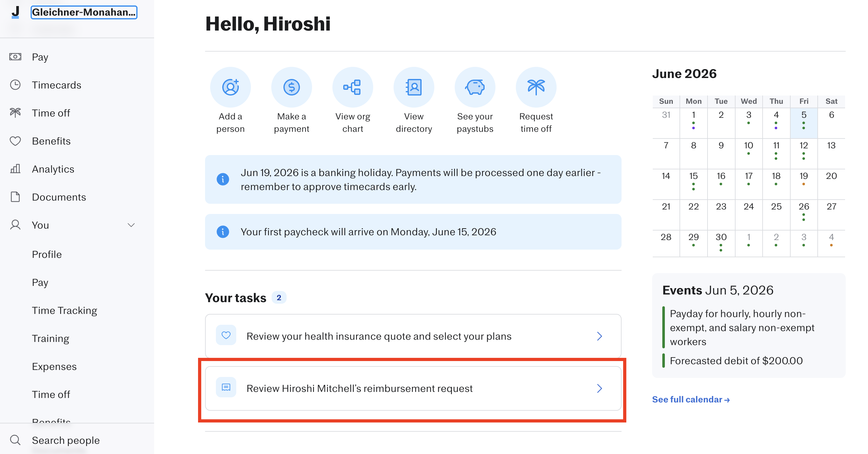Image resolution: width=868 pixels, height=454 pixels.
Task: Click See full calendar link
Action: click(x=691, y=400)
